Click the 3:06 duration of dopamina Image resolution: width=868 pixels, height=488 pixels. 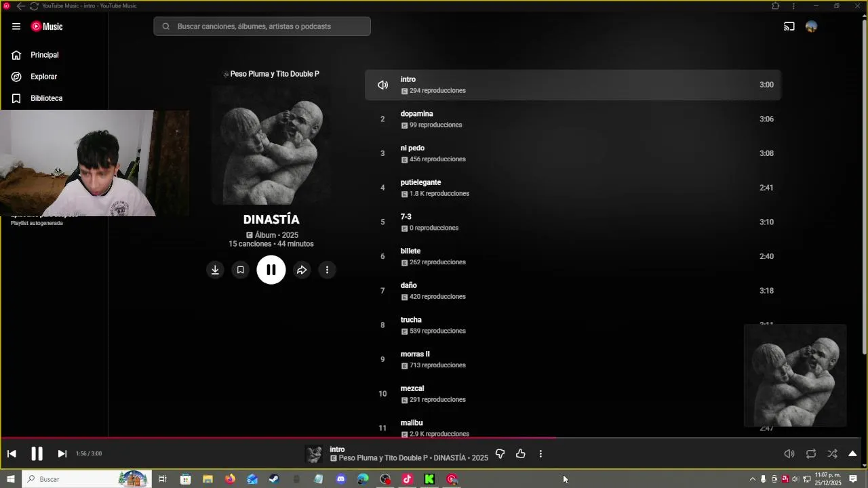[766, 119]
